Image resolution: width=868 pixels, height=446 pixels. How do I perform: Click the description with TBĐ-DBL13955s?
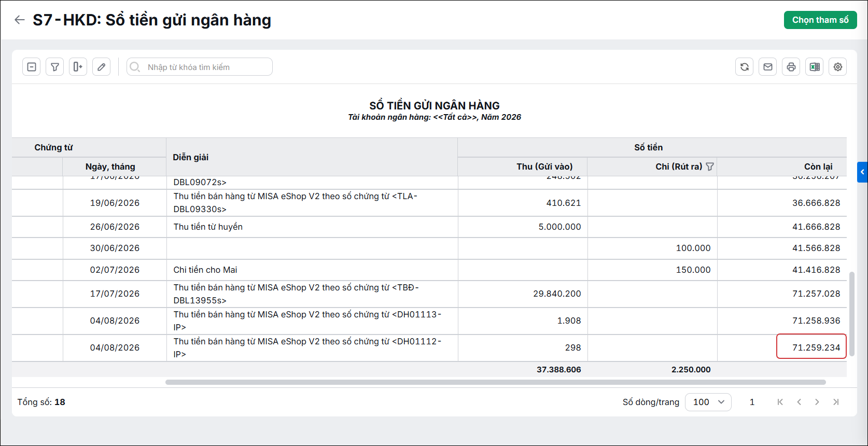coord(296,294)
